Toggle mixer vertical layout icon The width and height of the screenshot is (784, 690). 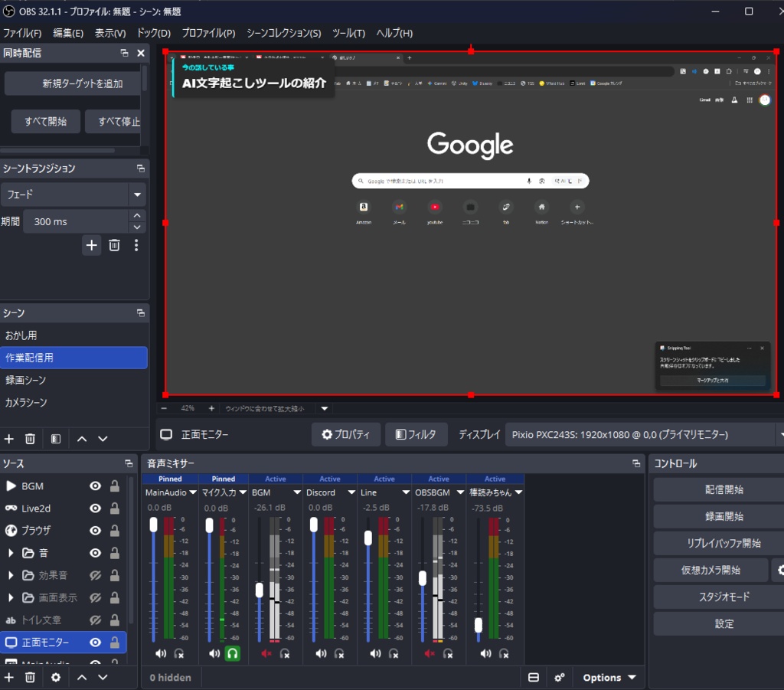point(534,677)
